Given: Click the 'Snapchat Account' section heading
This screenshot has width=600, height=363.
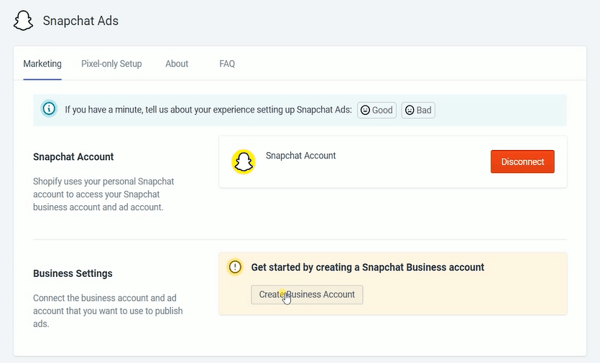Looking at the screenshot, I should click(73, 157).
